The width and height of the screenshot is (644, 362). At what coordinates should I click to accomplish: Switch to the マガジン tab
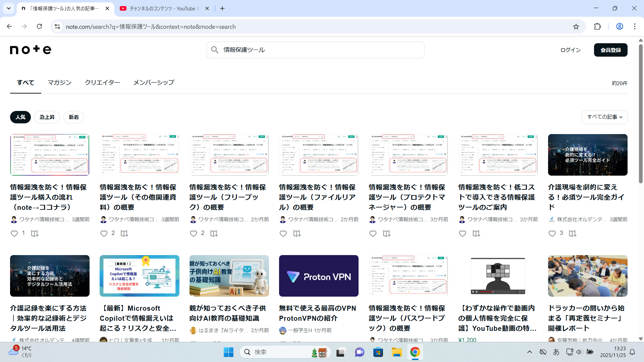pyautogui.click(x=59, y=82)
